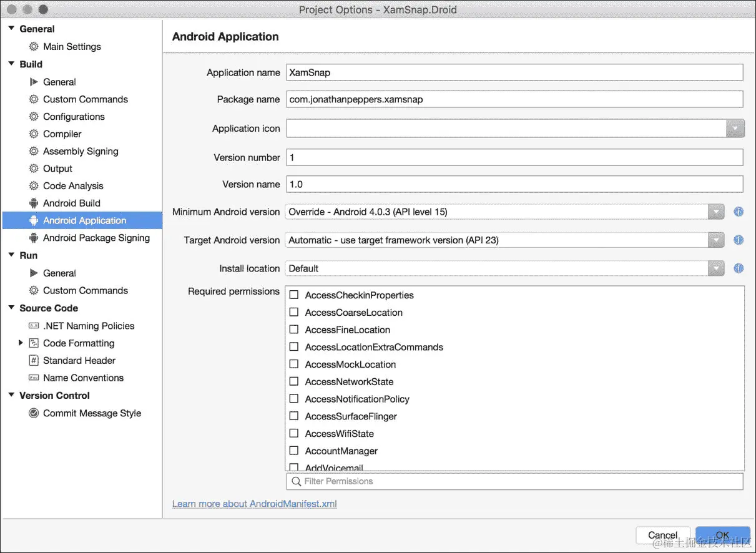Open the Compiler settings page

tap(62, 134)
